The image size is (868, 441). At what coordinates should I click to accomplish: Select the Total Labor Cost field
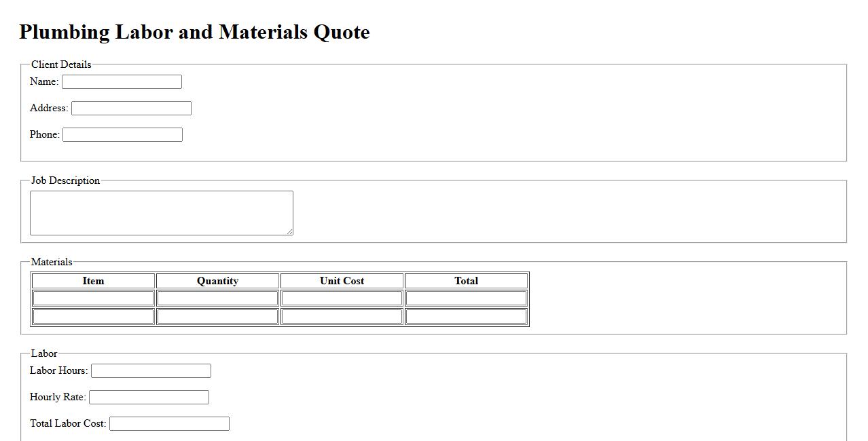coord(169,423)
